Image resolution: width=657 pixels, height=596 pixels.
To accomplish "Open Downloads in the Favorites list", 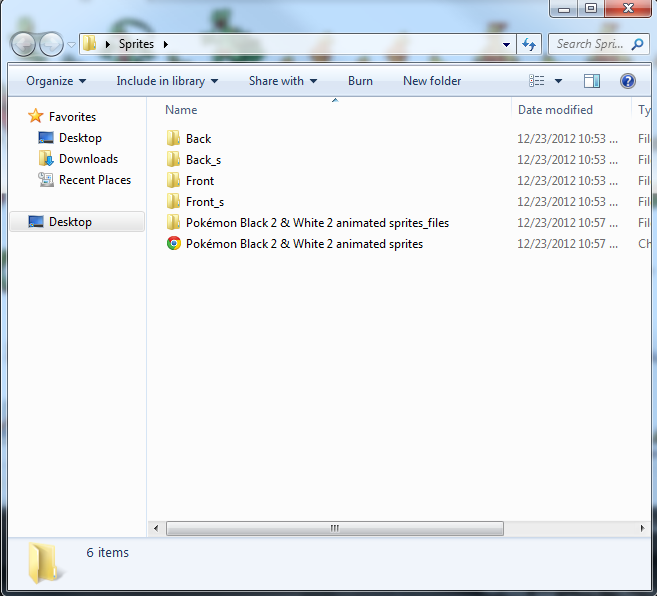I will point(88,159).
